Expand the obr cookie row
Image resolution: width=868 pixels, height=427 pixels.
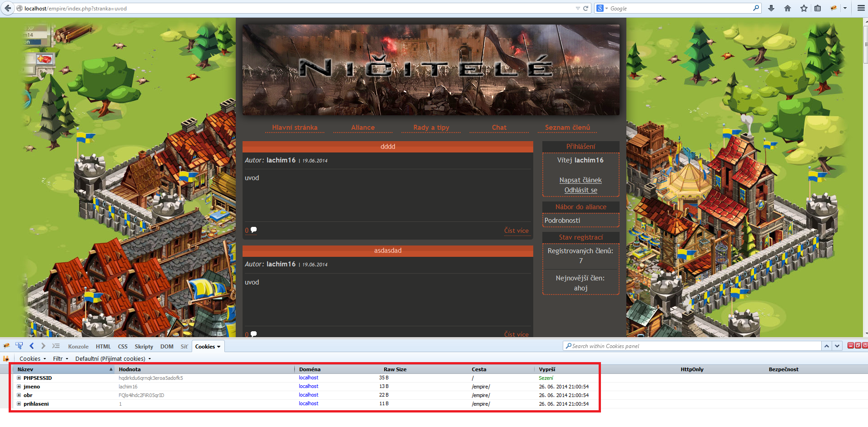(x=19, y=395)
